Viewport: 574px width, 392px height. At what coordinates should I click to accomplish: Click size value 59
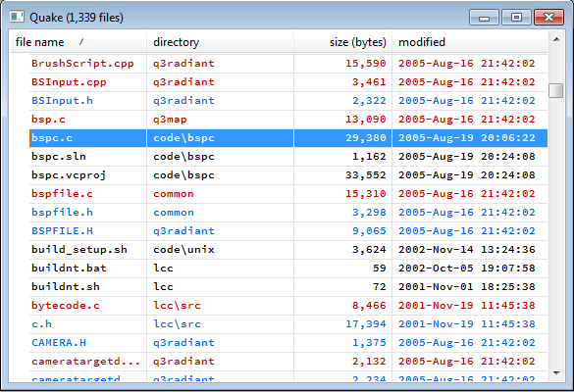point(380,269)
